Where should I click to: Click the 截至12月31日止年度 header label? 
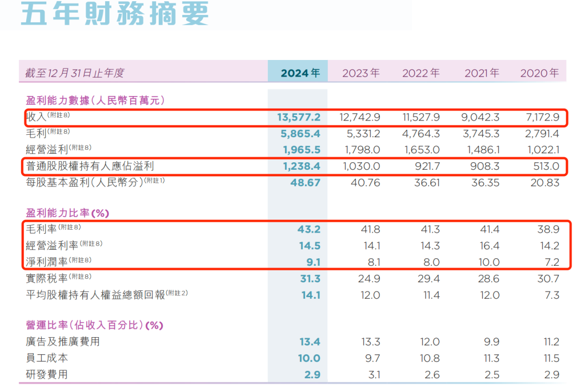click(x=74, y=73)
